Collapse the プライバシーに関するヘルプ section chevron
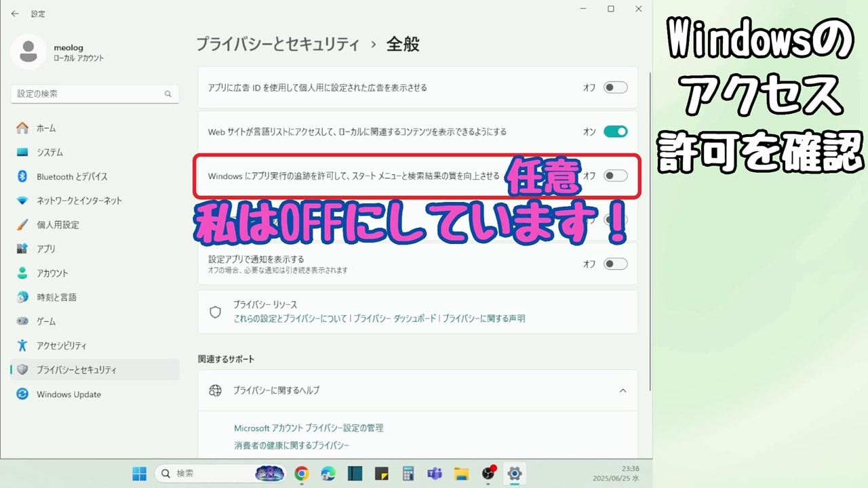868x488 pixels. (623, 390)
